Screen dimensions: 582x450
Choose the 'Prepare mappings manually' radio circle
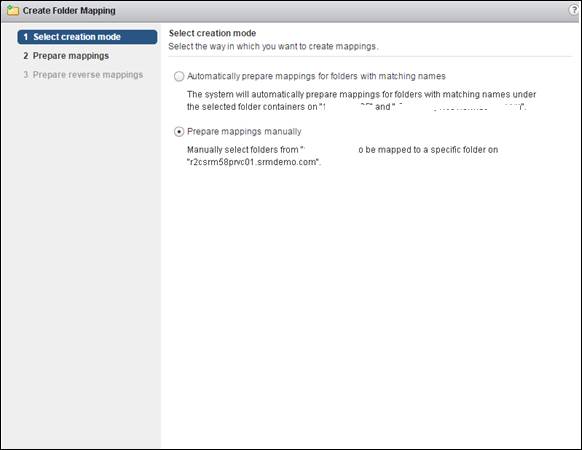[179, 132]
